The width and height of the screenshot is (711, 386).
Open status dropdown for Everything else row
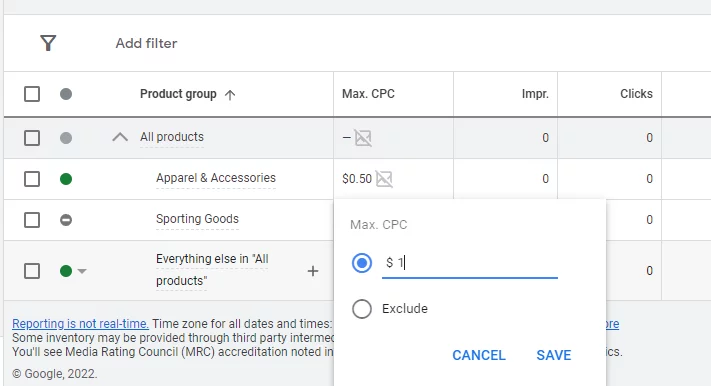tap(82, 271)
